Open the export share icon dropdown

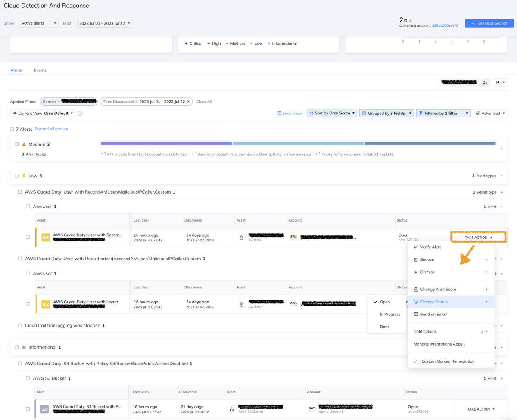[500, 83]
